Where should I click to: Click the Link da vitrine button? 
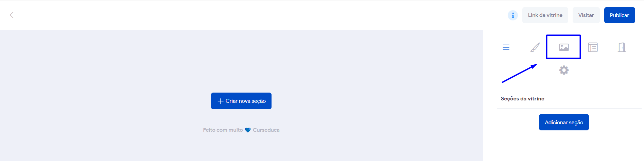click(x=545, y=15)
